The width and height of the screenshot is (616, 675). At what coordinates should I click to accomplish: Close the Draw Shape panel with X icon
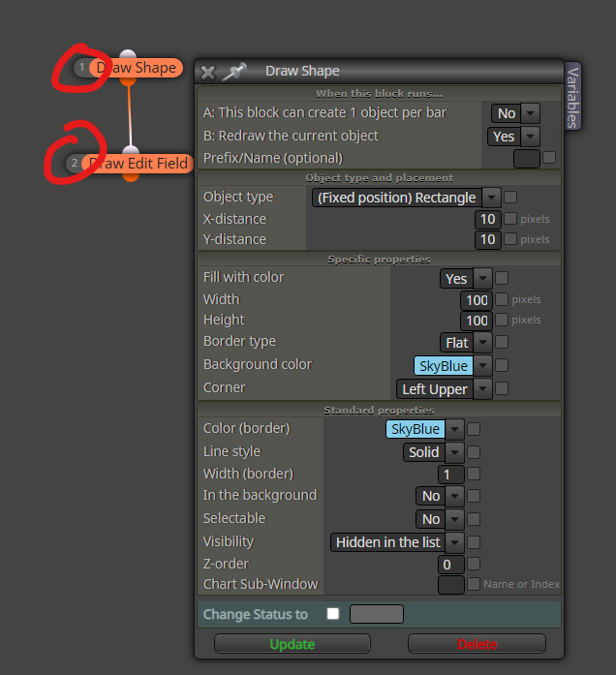[x=208, y=73]
